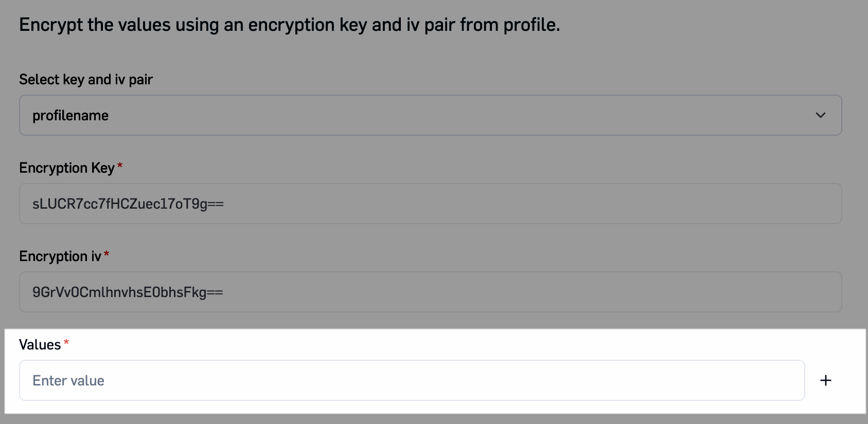Viewport: 868px width, 424px height.
Task: Click the asterisk beside Encryption iv
Action: point(107,253)
